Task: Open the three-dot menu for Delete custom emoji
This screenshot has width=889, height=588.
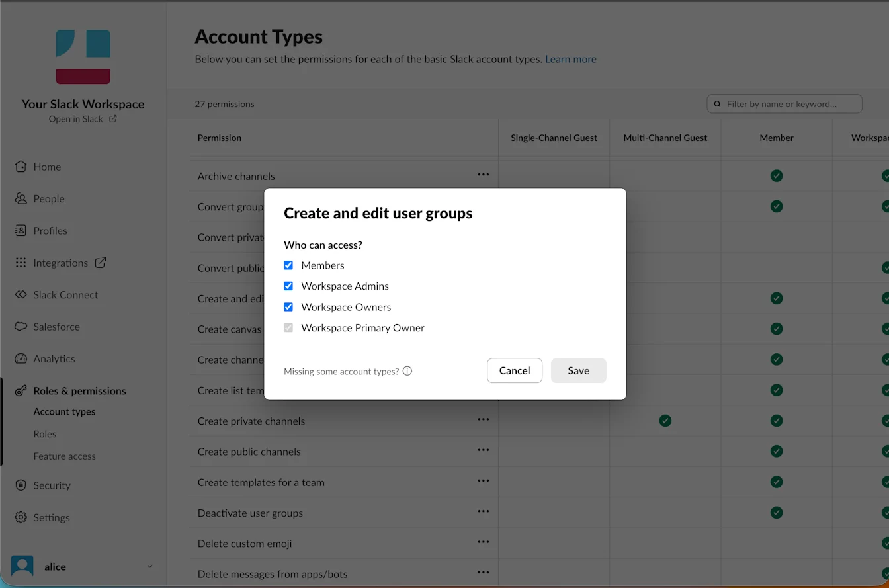Action: click(x=484, y=542)
